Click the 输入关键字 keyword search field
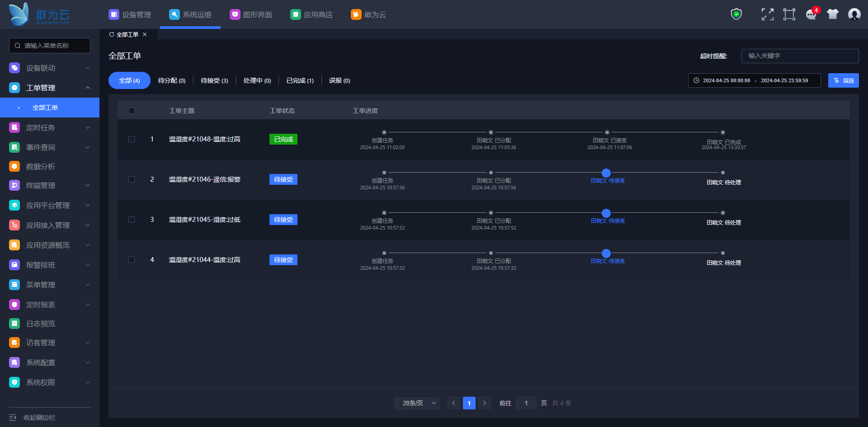This screenshot has width=868, height=427. point(800,56)
